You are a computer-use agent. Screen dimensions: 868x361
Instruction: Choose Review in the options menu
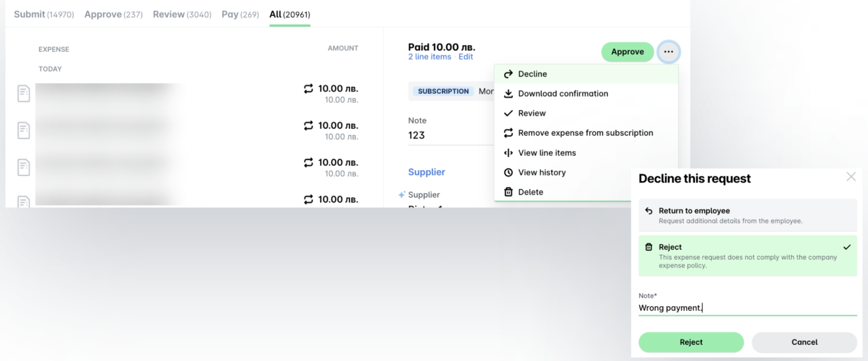[x=586, y=113]
